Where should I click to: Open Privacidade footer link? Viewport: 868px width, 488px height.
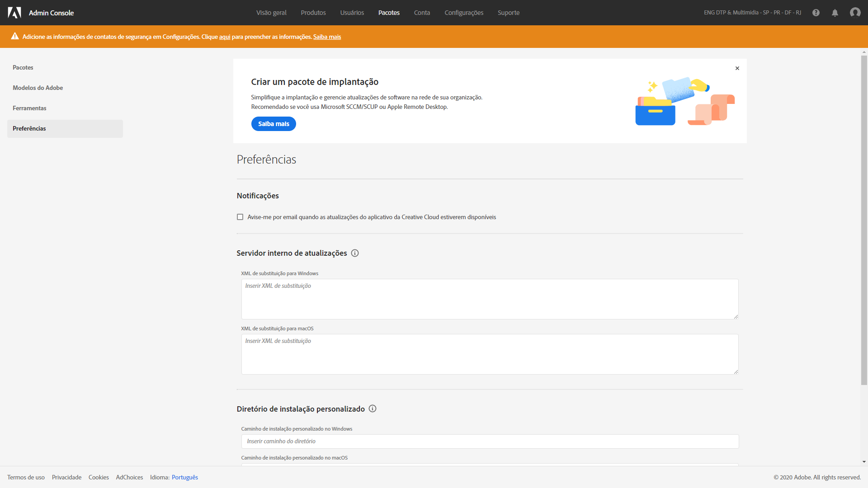tap(66, 477)
